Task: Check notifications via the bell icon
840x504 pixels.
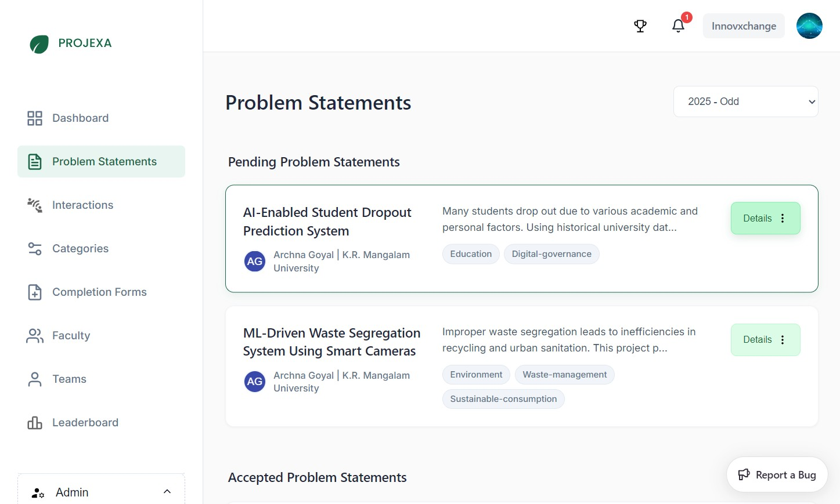Action: click(x=677, y=26)
